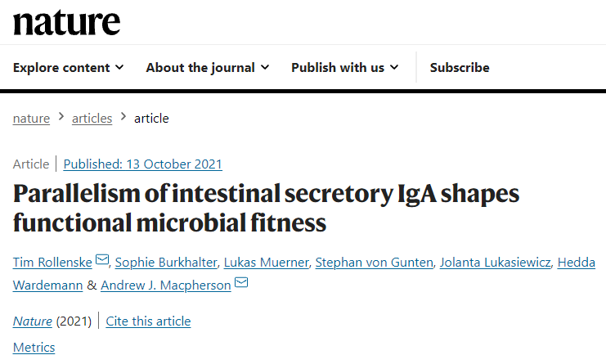Click the Nature logo
Viewport: 606px width, 364px height.
tap(66, 22)
